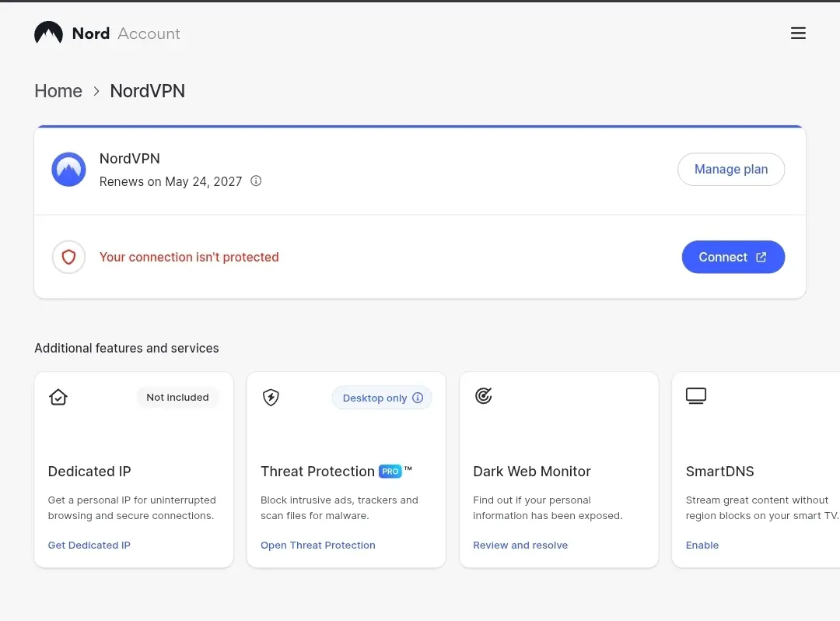Open Threat Protection link

(x=317, y=545)
